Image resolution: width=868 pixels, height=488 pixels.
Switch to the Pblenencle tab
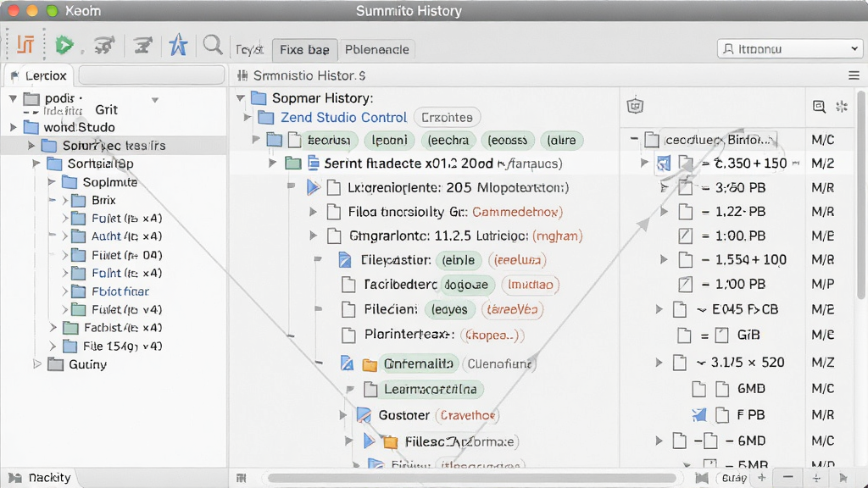(377, 50)
